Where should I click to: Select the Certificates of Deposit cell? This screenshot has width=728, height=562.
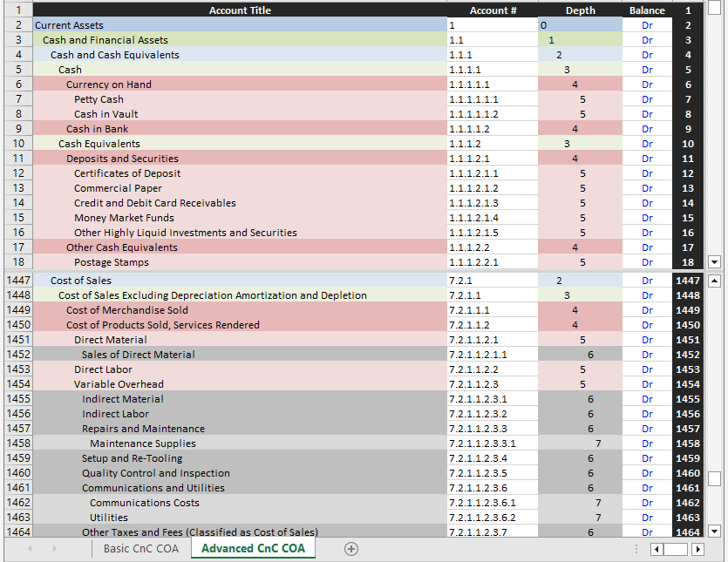pos(240,173)
